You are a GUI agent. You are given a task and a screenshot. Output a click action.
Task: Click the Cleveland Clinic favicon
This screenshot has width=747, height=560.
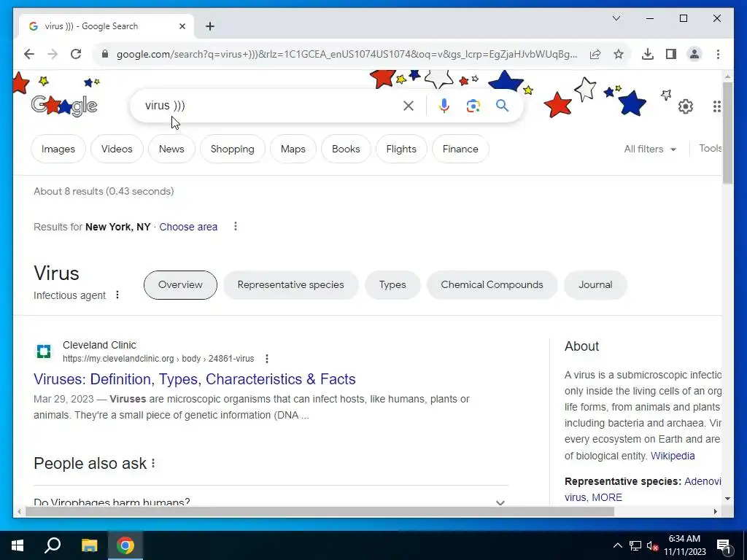click(x=44, y=351)
